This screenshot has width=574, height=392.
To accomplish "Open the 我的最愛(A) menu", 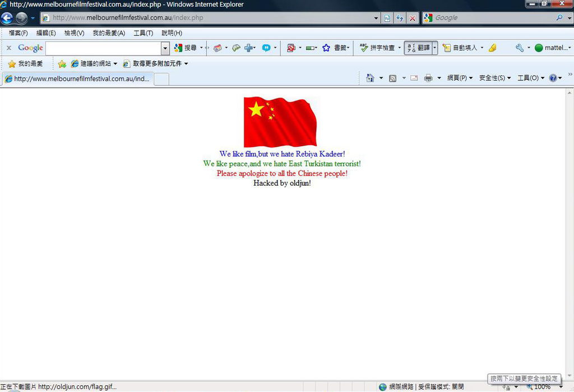I will pyautogui.click(x=109, y=33).
